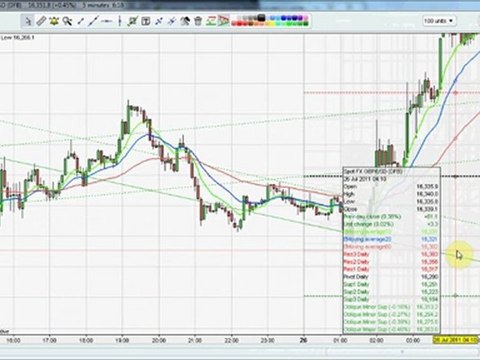Click the Sup1 Daily row in tooltip
This screenshot has height=360, width=480.
coord(391,284)
